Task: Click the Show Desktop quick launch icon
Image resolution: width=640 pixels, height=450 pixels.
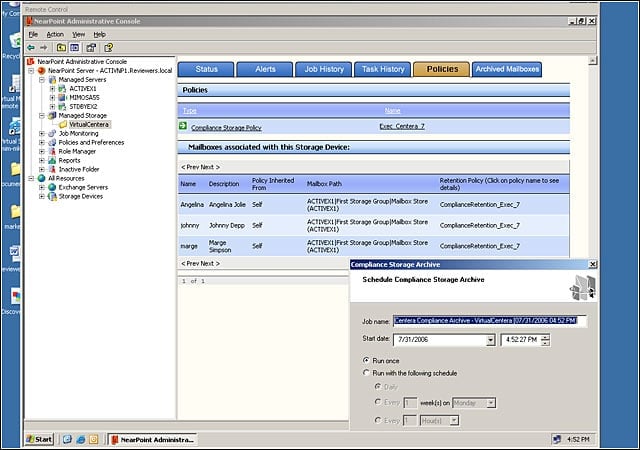Action: [68, 439]
